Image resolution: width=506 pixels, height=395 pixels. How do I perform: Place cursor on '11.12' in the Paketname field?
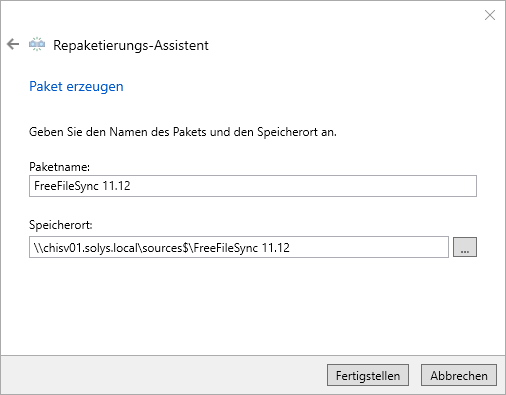(x=116, y=186)
